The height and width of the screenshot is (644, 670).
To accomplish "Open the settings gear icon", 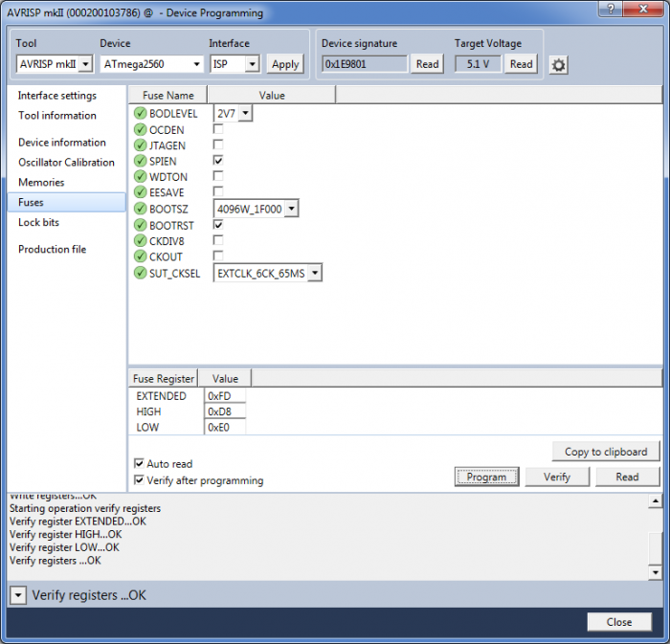I will click(558, 65).
